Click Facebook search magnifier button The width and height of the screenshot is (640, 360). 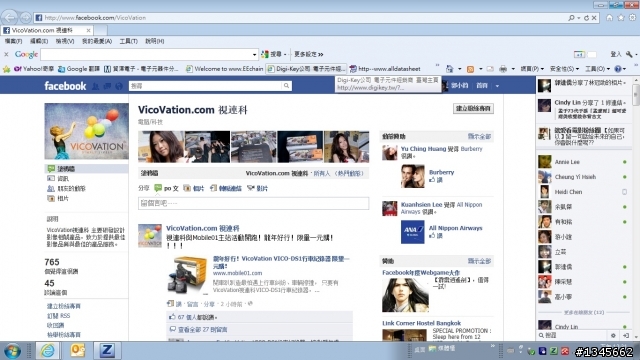click(287, 86)
